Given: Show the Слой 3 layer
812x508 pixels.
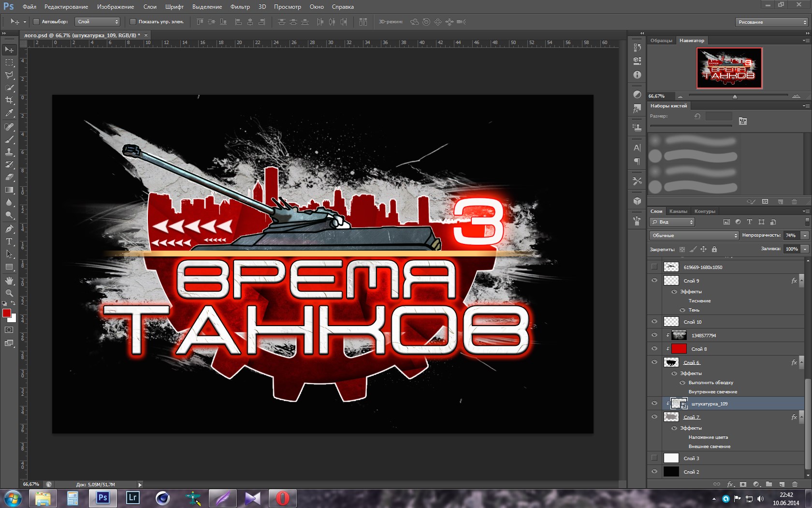Looking at the screenshot, I should click(x=654, y=458).
